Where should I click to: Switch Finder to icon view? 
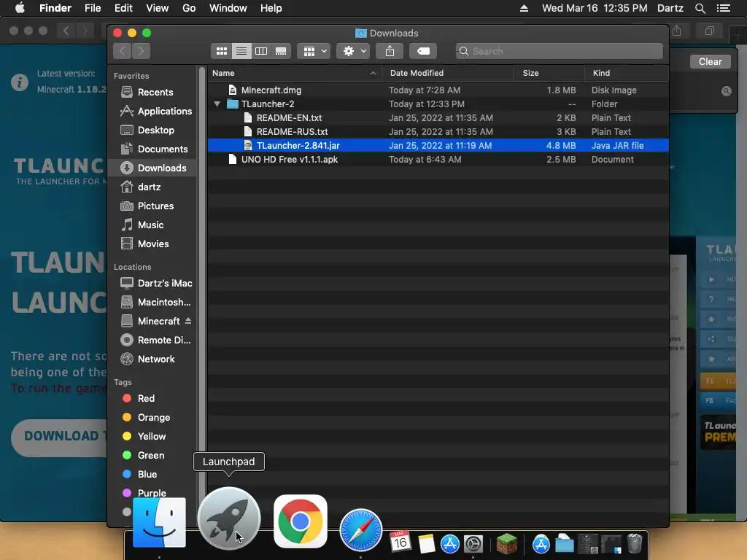222,51
